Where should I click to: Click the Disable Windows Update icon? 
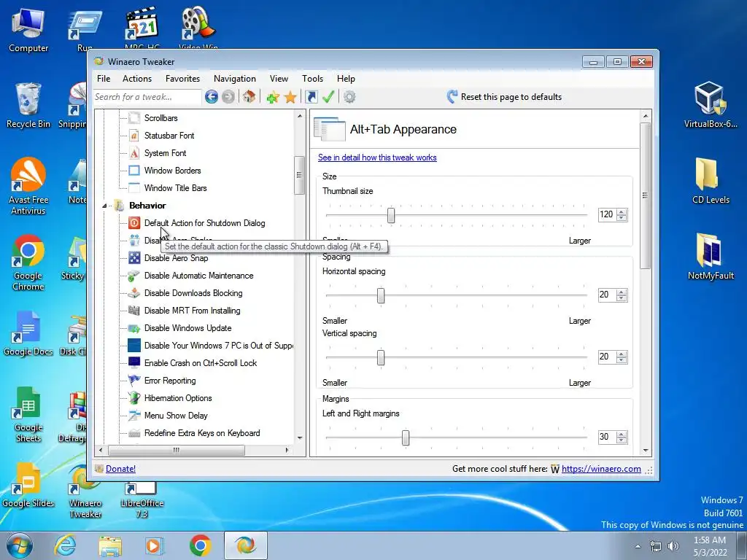click(x=134, y=328)
